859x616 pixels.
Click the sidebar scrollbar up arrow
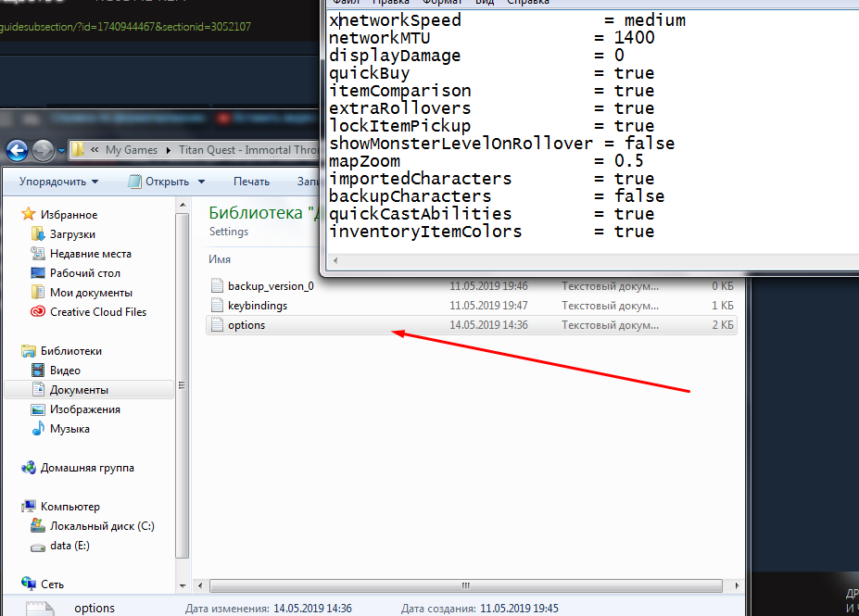[183, 205]
